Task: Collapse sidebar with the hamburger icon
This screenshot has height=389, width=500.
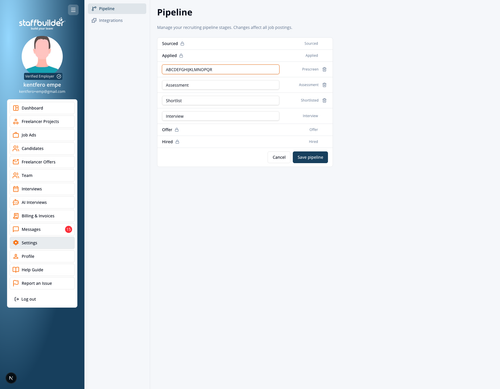Action: click(73, 10)
